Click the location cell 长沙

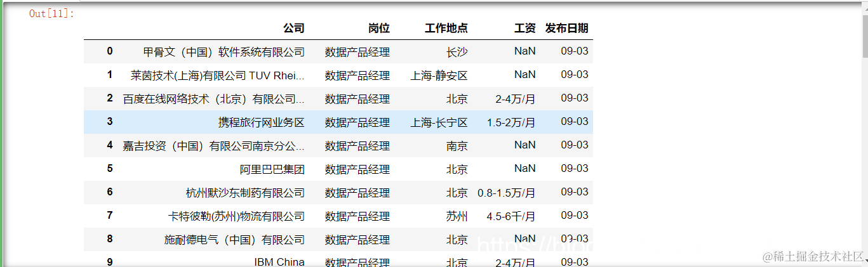pyautogui.click(x=457, y=52)
